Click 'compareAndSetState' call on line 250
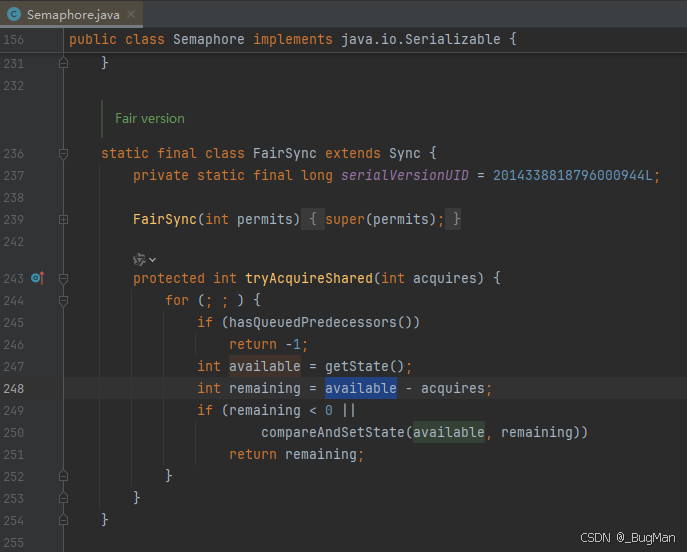This screenshot has height=552, width=687. pyautogui.click(x=333, y=432)
